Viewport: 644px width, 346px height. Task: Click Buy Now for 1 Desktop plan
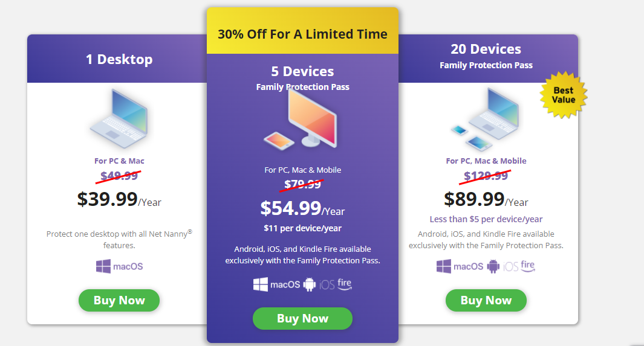pyautogui.click(x=119, y=300)
